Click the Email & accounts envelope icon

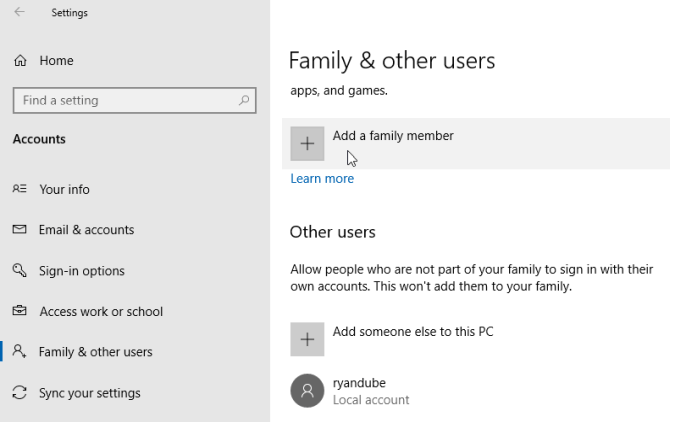pos(19,230)
